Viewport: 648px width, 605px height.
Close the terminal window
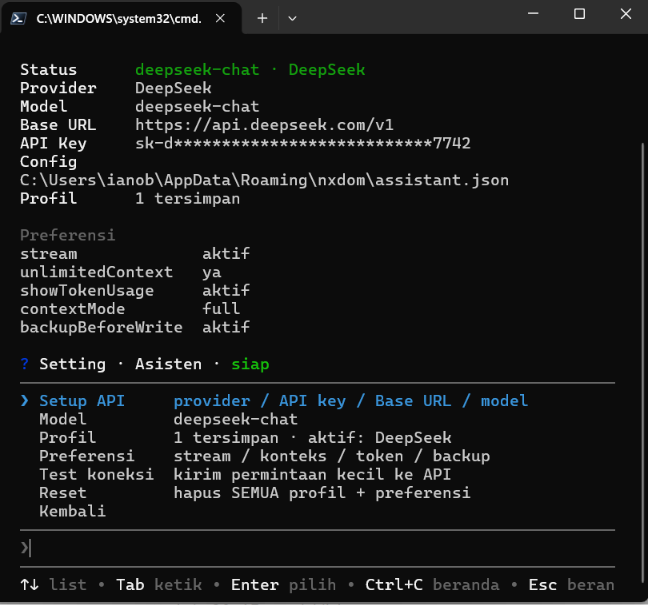[626, 14]
